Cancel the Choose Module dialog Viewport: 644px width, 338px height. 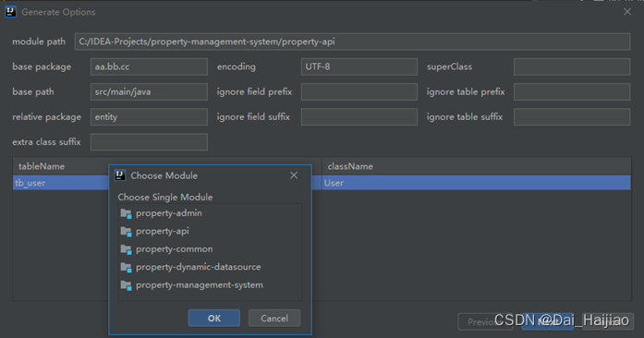click(274, 319)
